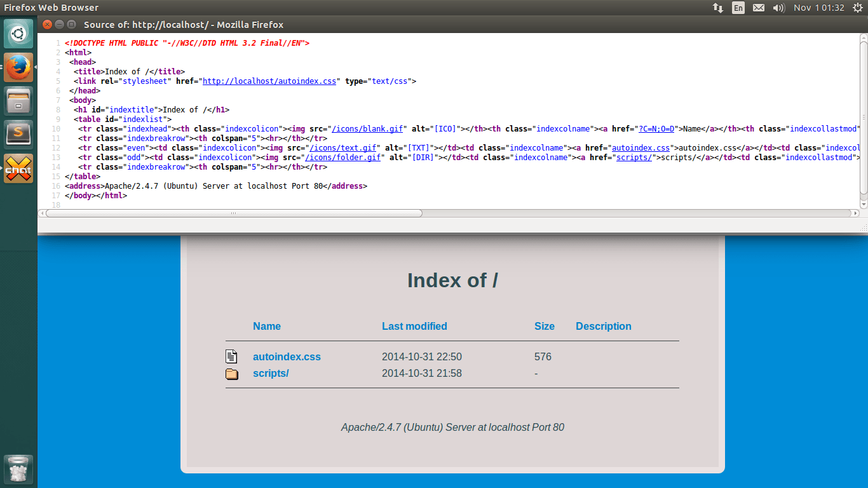Image resolution: width=868 pixels, height=488 pixels.
Task: Click the horizontal scrollbar right arrow
Action: pos(855,213)
